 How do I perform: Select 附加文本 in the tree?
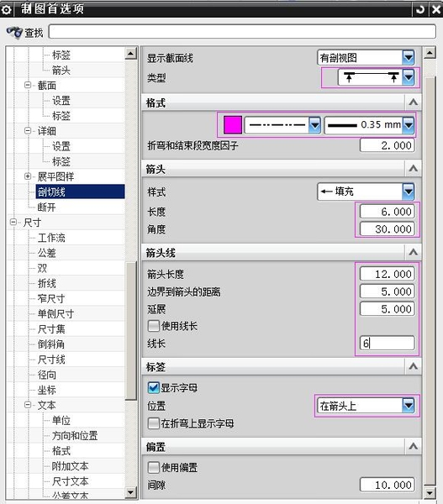click(70, 466)
